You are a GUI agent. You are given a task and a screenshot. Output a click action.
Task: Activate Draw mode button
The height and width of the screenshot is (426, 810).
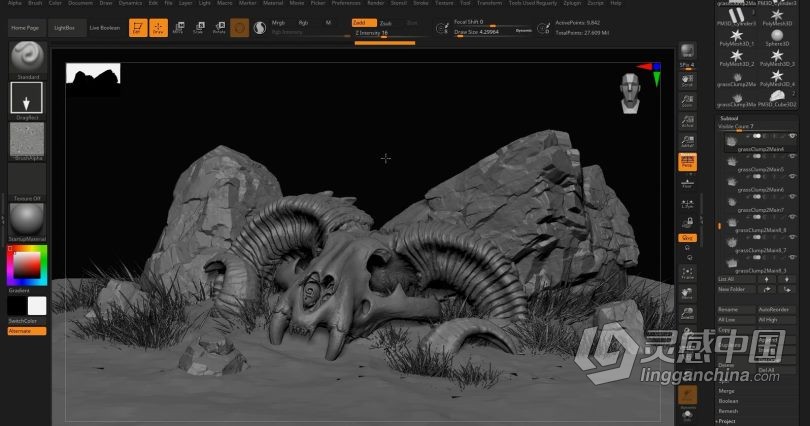click(159, 28)
